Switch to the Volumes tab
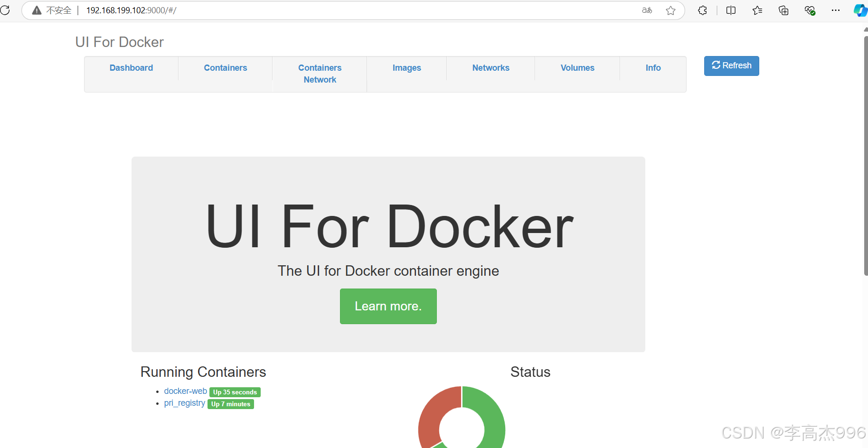868x448 pixels. (577, 68)
